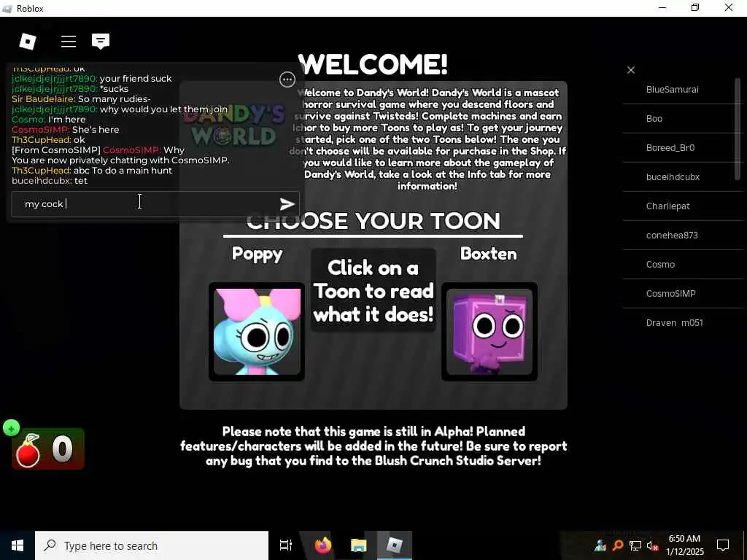Minimize the Roblox window
Image resolution: width=747 pixels, height=560 pixels.
[x=662, y=8]
